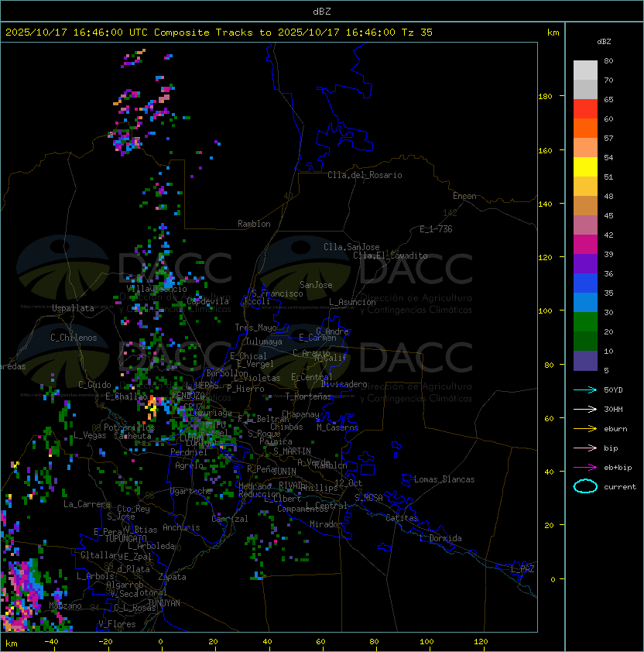Click the 'Tulumaya' place label
The width and height of the screenshot is (644, 652).
point(264,341)
